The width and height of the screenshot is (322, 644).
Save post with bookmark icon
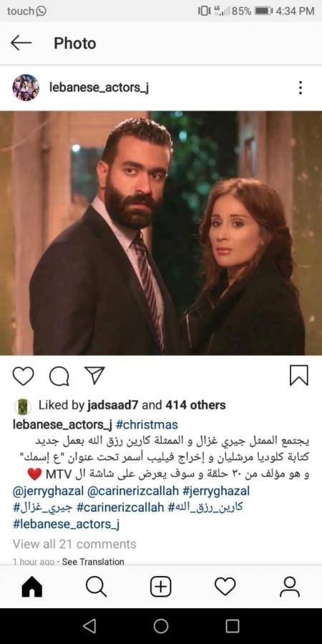click(298, 376)
